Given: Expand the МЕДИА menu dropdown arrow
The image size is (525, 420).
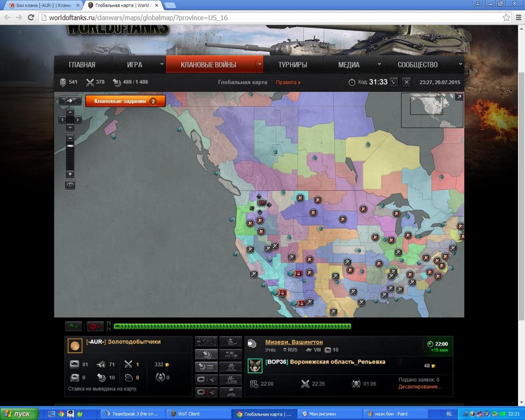Looking at the screenshot, I should click(379, 64).
